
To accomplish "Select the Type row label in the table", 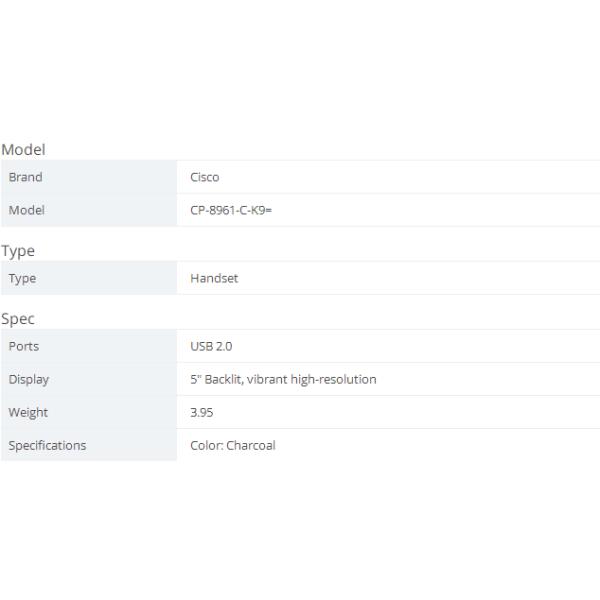I will pyautogui.click(x=22, y=278).
